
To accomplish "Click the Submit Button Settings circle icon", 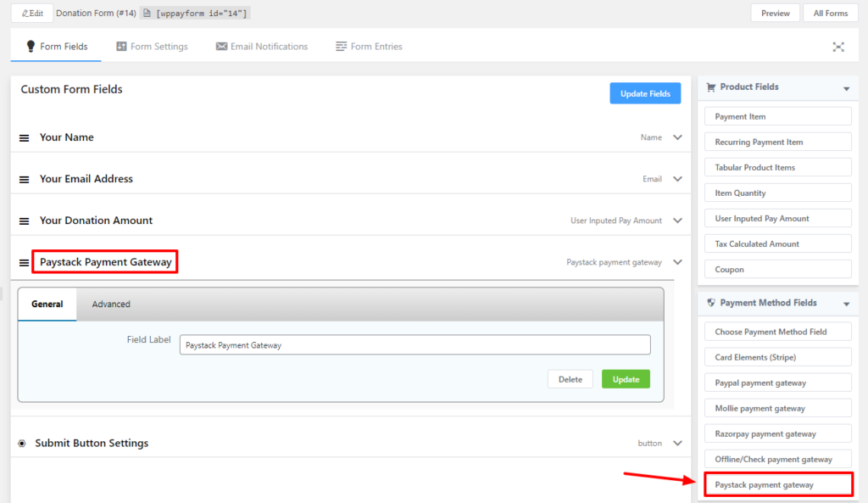I will coord(22,443).
